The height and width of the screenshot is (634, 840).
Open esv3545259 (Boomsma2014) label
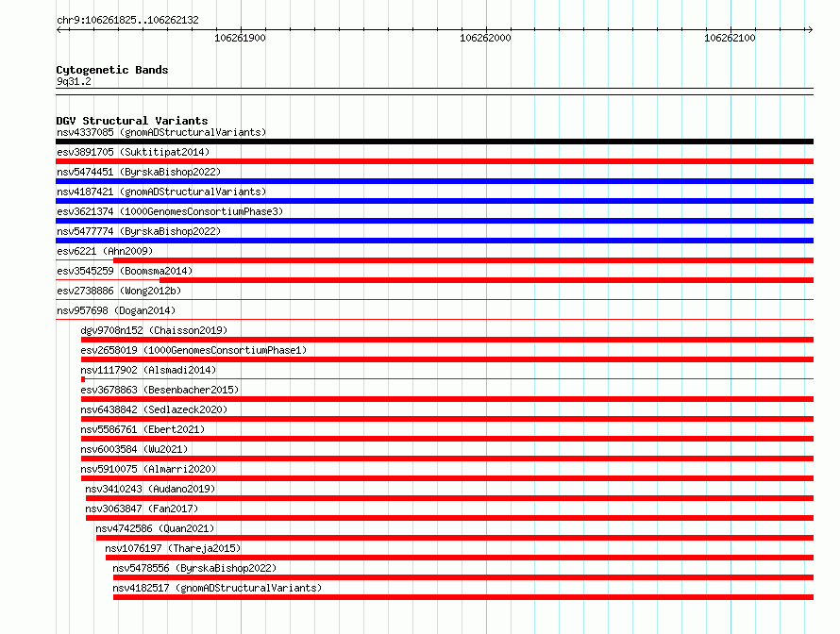point(125,271)
